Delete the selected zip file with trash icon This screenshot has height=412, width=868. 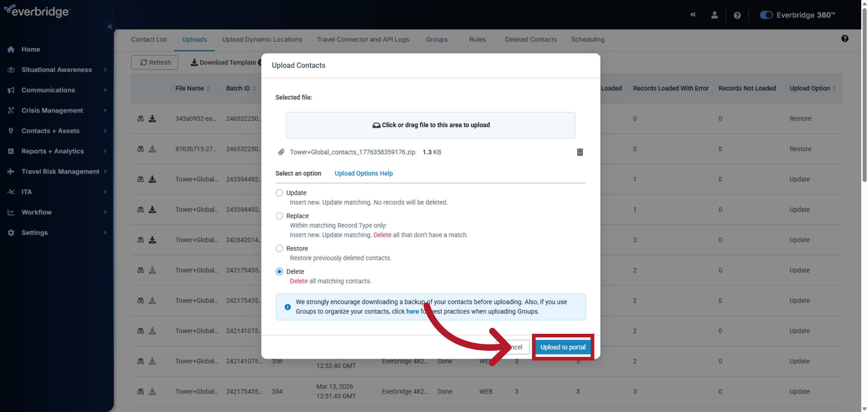[x=580, y=152]
